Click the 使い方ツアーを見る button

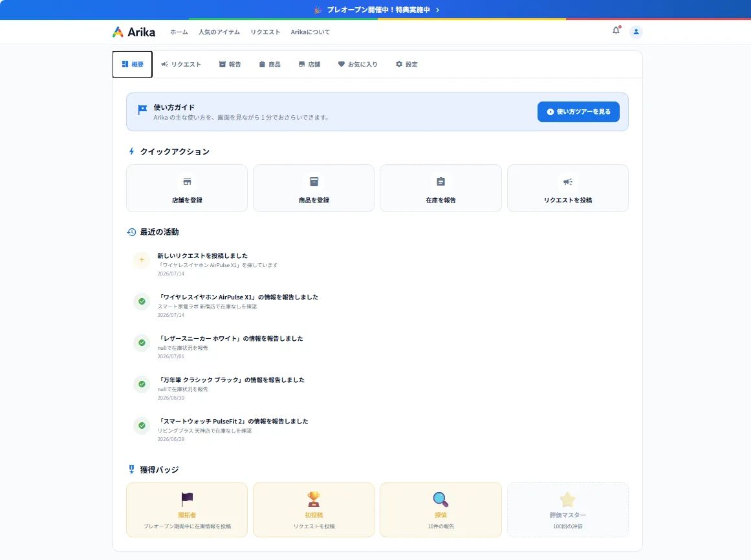pyautogui.click(x=578, y=111)
